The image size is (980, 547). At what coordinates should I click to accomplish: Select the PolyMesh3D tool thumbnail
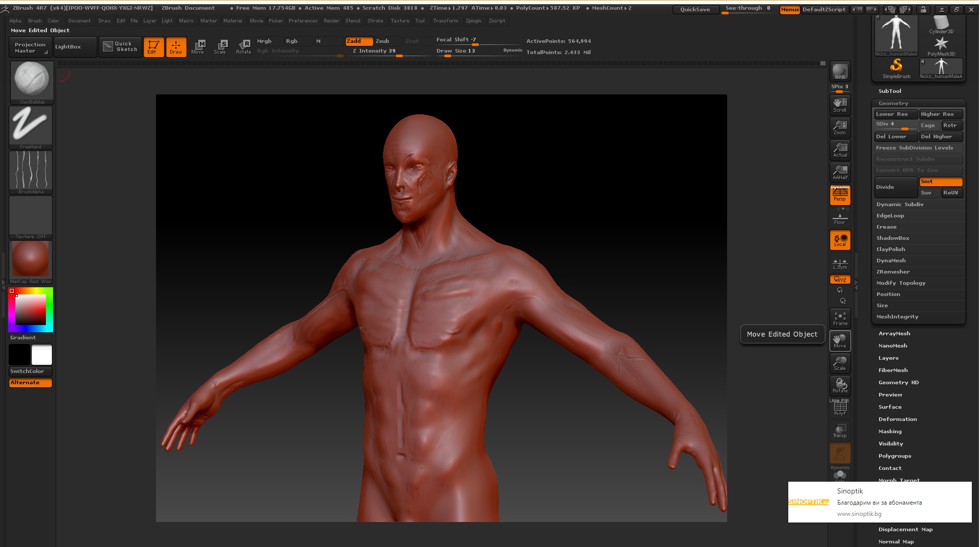[941, 46]
